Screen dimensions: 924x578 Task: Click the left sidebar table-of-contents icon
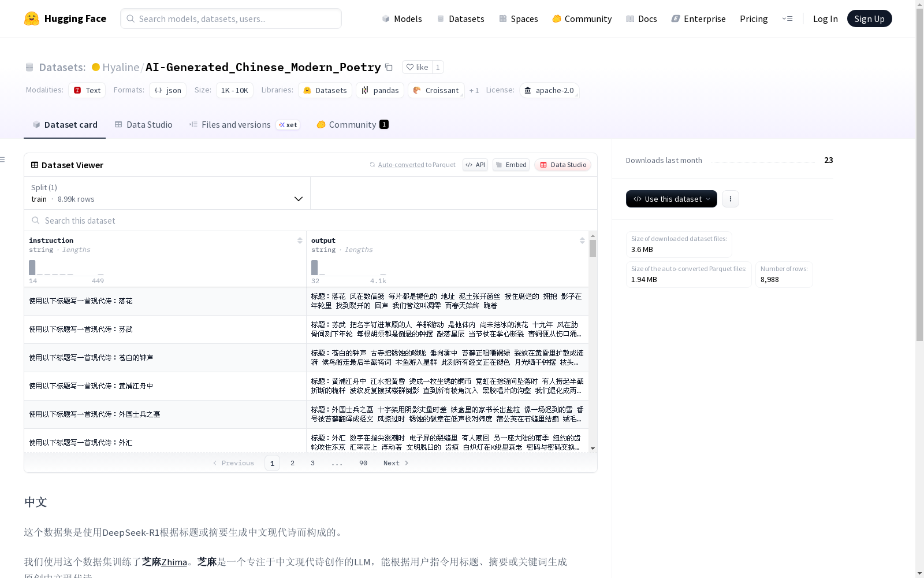(3, 160)
